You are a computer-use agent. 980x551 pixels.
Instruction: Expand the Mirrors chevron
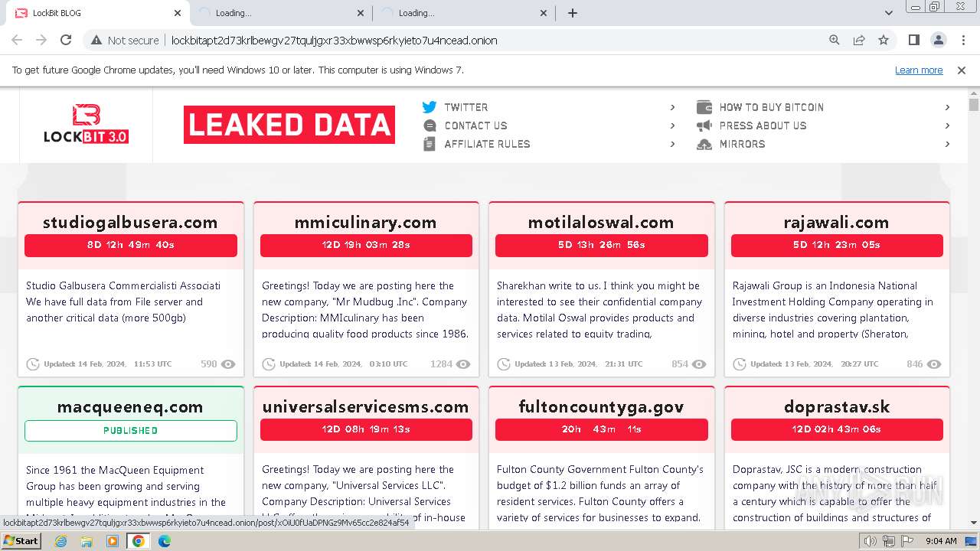(x=947, y=144)
